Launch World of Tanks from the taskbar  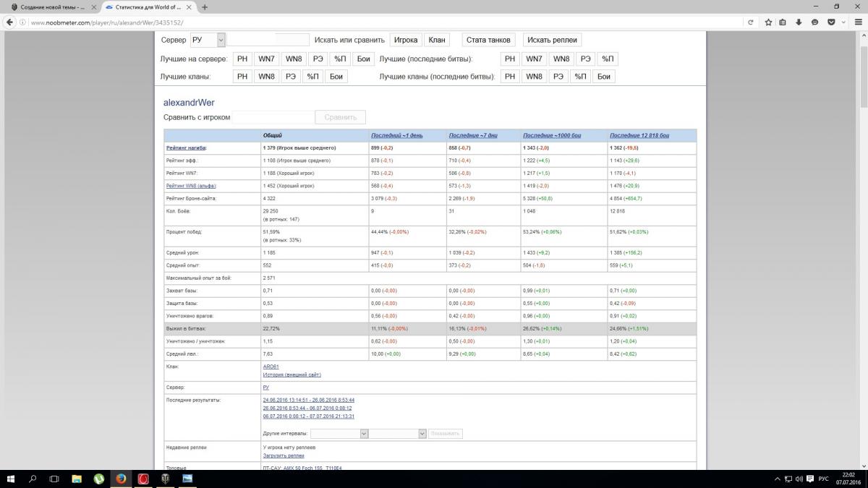pos(165,479)
